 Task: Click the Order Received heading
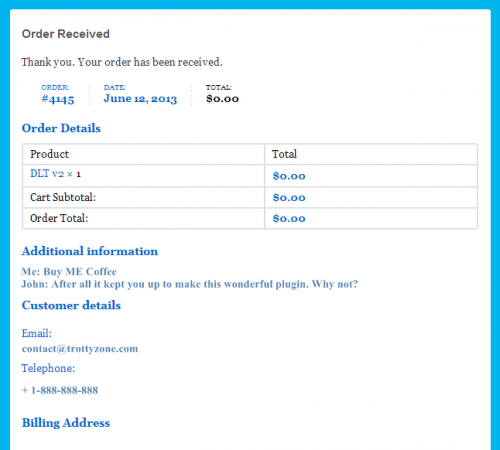66,34
